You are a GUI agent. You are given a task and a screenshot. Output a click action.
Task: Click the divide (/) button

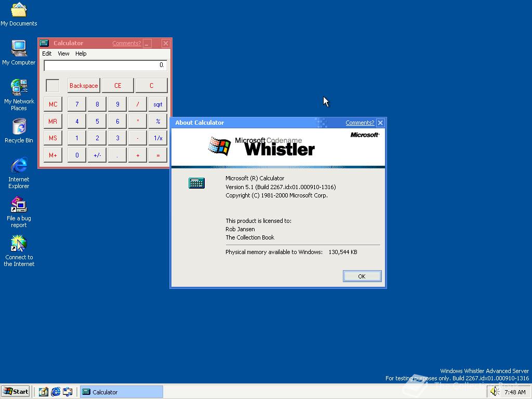coord(138,104)
